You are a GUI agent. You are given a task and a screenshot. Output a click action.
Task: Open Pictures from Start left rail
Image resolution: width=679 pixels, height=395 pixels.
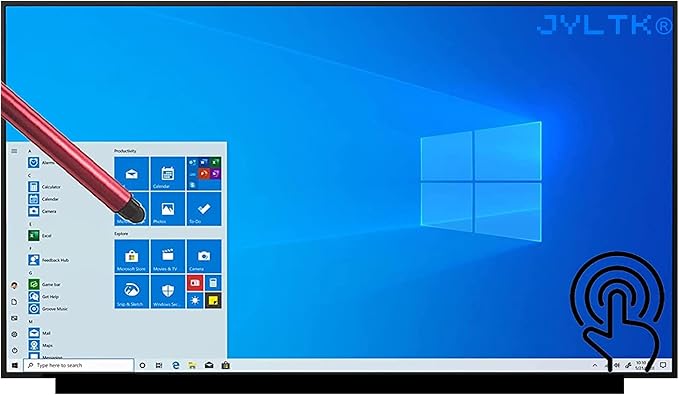pos(14,318)
